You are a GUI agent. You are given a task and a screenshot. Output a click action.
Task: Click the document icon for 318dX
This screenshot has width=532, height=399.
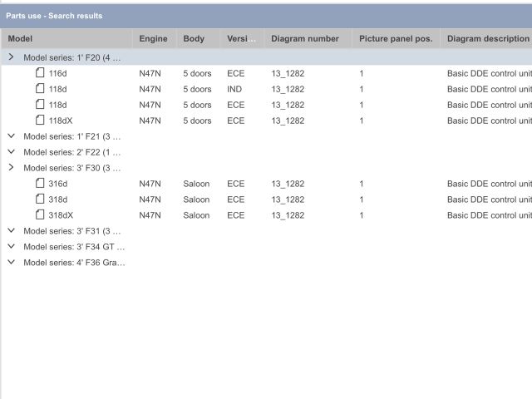[x=40, y=215]
